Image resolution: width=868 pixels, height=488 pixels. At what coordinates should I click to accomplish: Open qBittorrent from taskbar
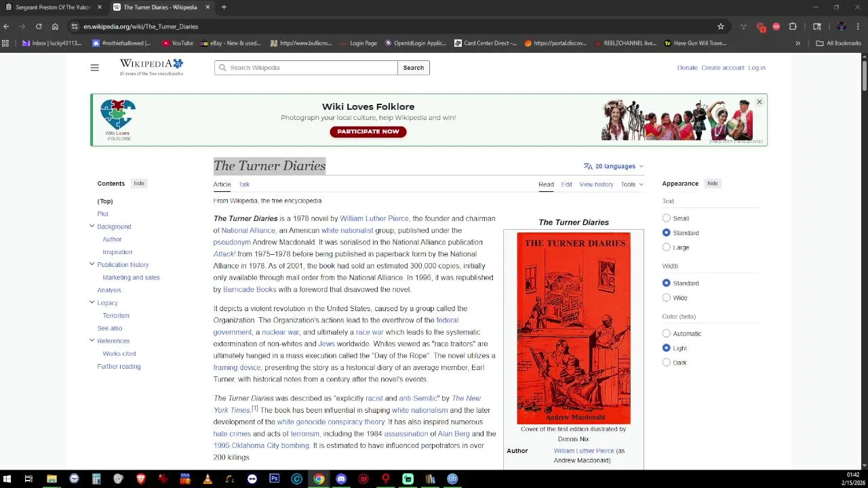[452, 479]
